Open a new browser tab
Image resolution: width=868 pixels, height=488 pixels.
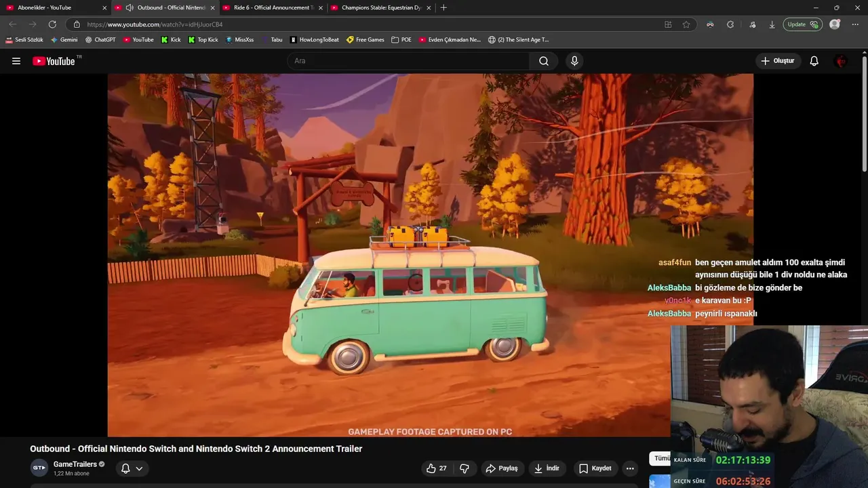point(443,7)
